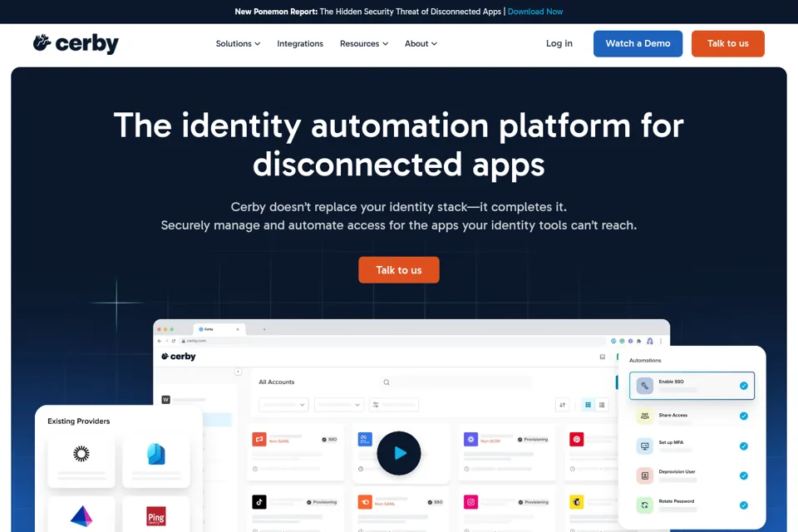The width and height of the screenshot is (798, 532).
Task: Click the mockup browser reload icon
Action: pyautogui.click(x=174, y=341)
